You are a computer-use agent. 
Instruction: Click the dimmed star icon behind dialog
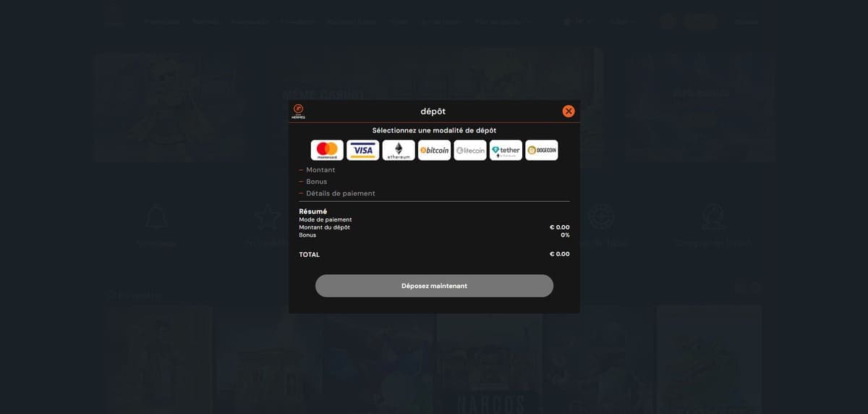pyautogui.click(x=266, y=216)
